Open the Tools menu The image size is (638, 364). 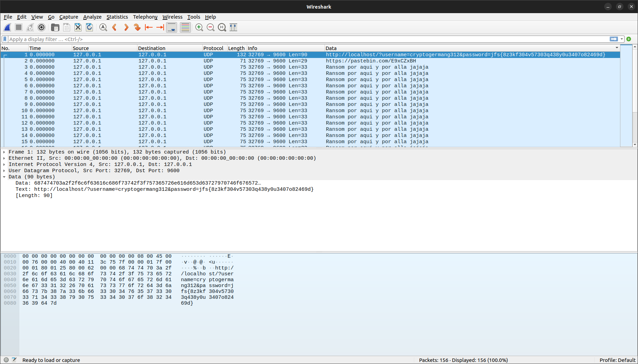(194, 17)
